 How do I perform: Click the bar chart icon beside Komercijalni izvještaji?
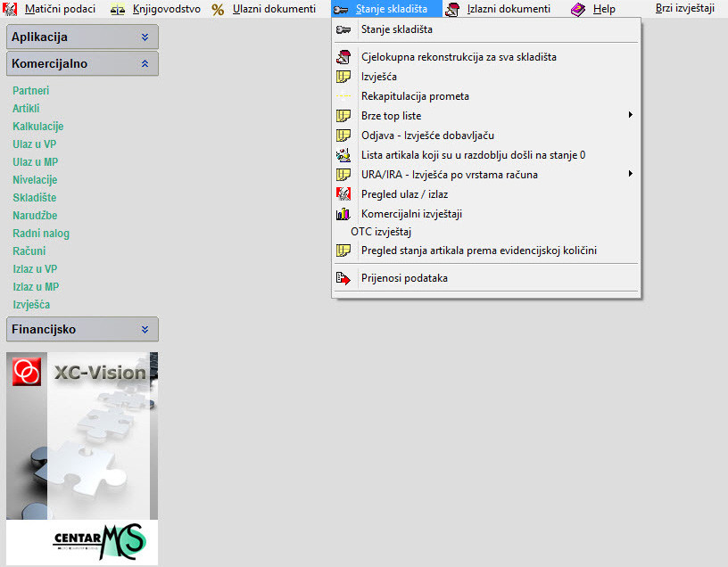(x=343, y=214)
